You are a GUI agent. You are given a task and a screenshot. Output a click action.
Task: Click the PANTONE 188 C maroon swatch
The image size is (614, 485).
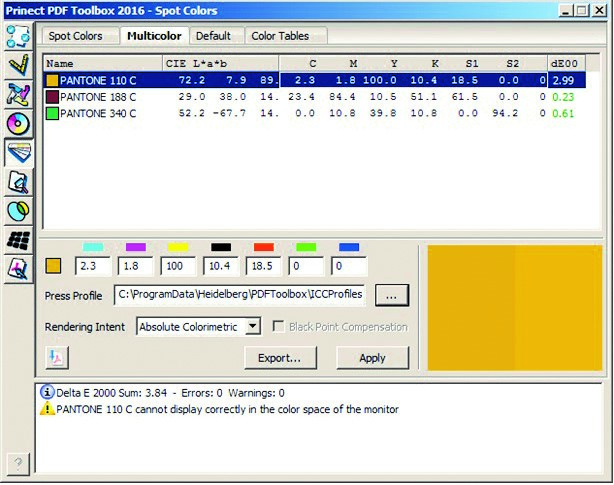point(52,97)
